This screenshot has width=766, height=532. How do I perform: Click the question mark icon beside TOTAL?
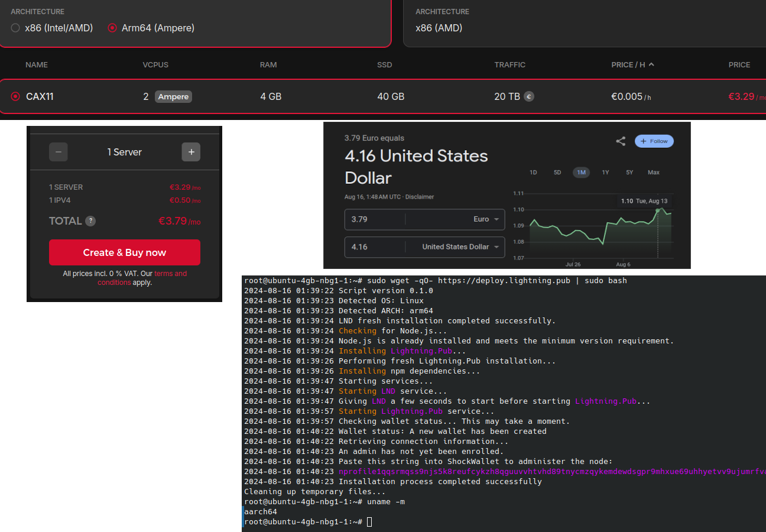click(90, 221)
